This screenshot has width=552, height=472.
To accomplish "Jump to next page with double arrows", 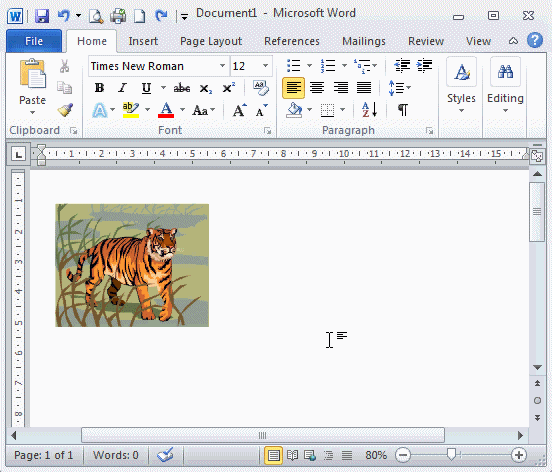I will coord(537,418).
